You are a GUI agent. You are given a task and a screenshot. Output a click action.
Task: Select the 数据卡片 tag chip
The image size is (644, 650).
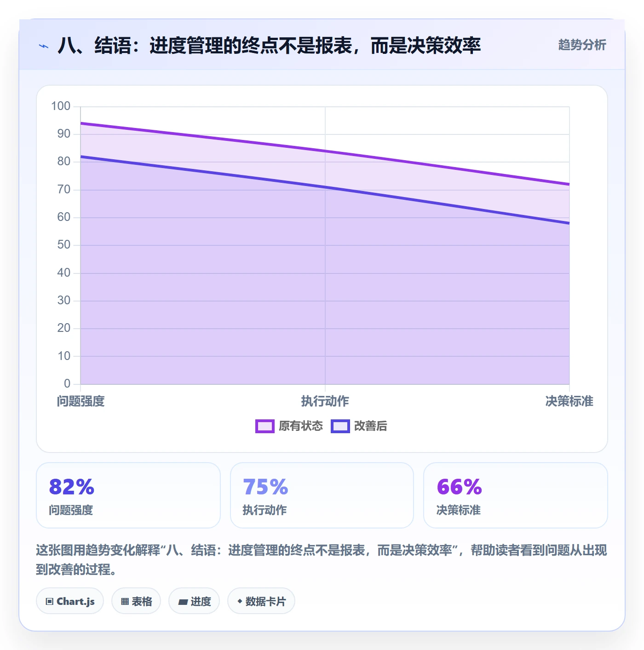tap(261, 601)
